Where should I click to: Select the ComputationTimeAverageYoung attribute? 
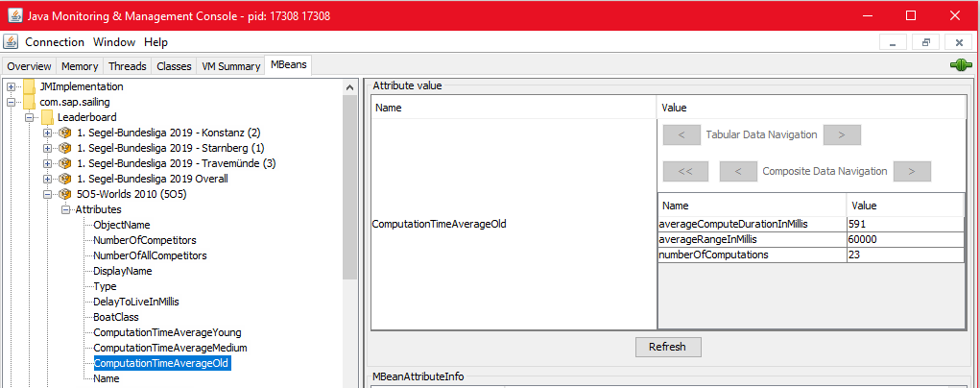[x=167, y=332]
